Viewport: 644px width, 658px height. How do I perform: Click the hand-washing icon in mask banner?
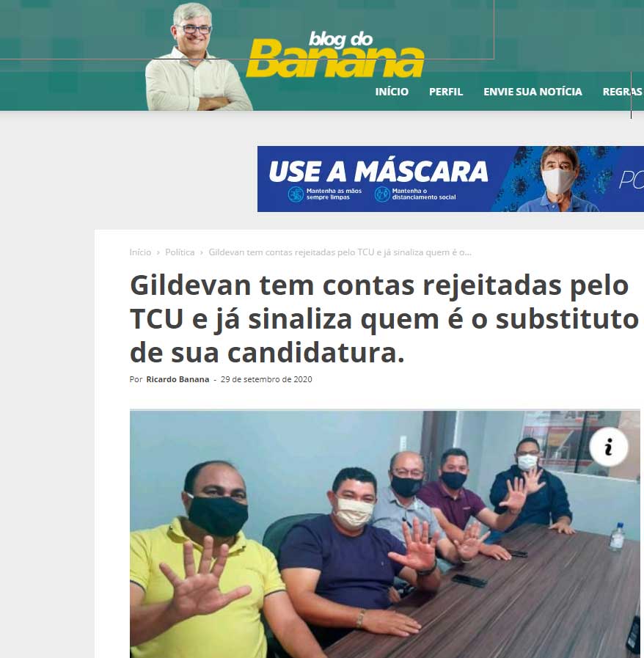coord(296,194)
